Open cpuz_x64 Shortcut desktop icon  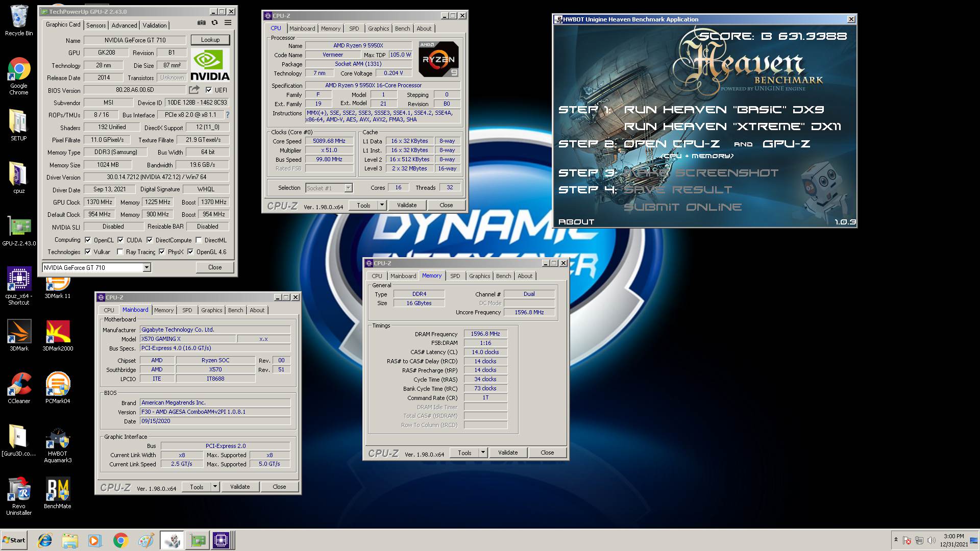tap(19, 286)
